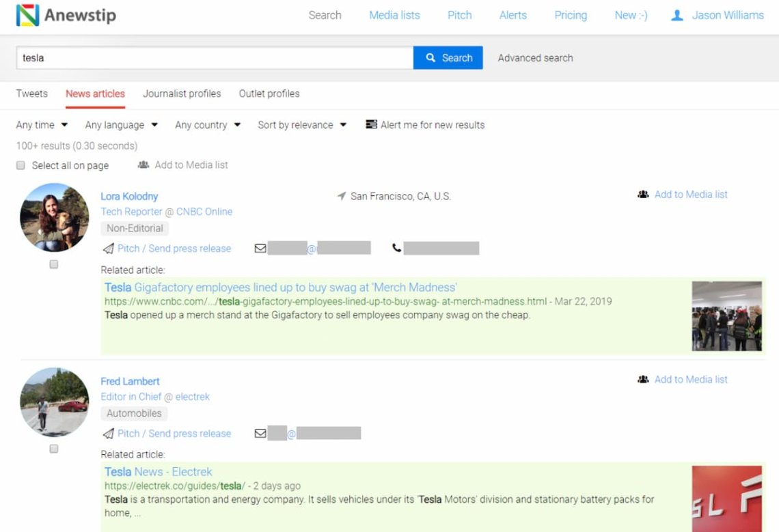Click the location arrow icon by San Francisco
Image resolution: width=779 pixels, height=532 pixels.
342,196
